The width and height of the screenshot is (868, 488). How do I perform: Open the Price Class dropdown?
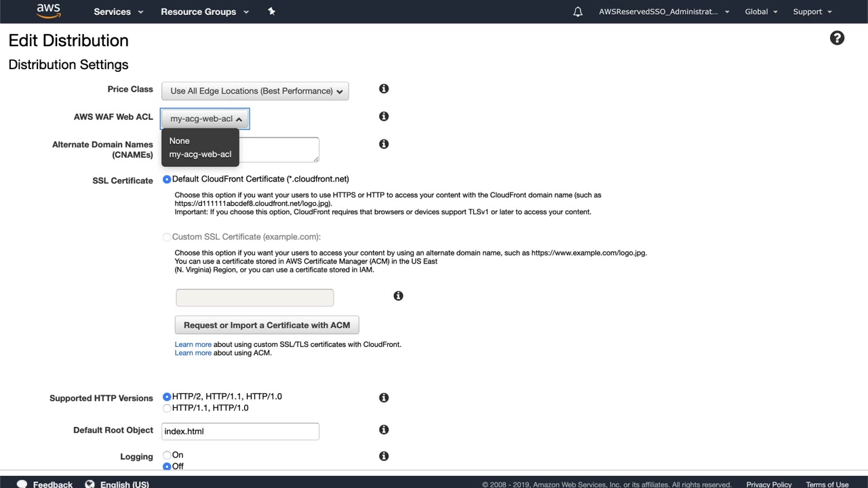pyautogui.click(x=255, y=91)
